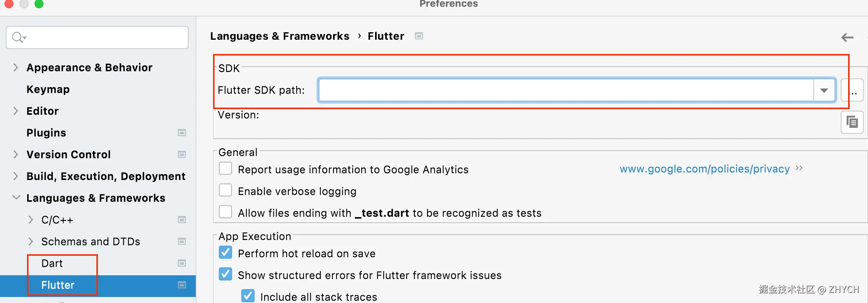Uncheck Perform hot reload on save
The image size is (868, 303).
click(x=225, y=253)
